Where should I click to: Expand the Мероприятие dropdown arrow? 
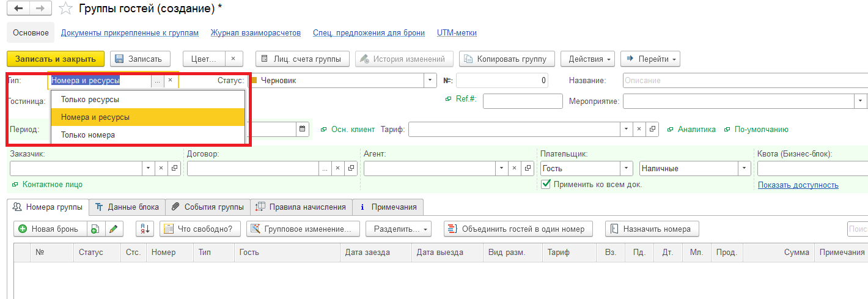click(x=861, y=101)
